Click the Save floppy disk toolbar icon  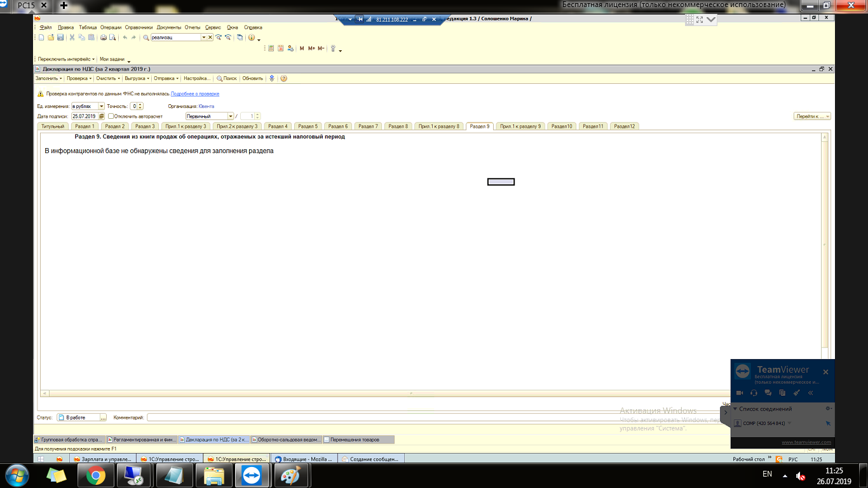[x=60, y=37]
